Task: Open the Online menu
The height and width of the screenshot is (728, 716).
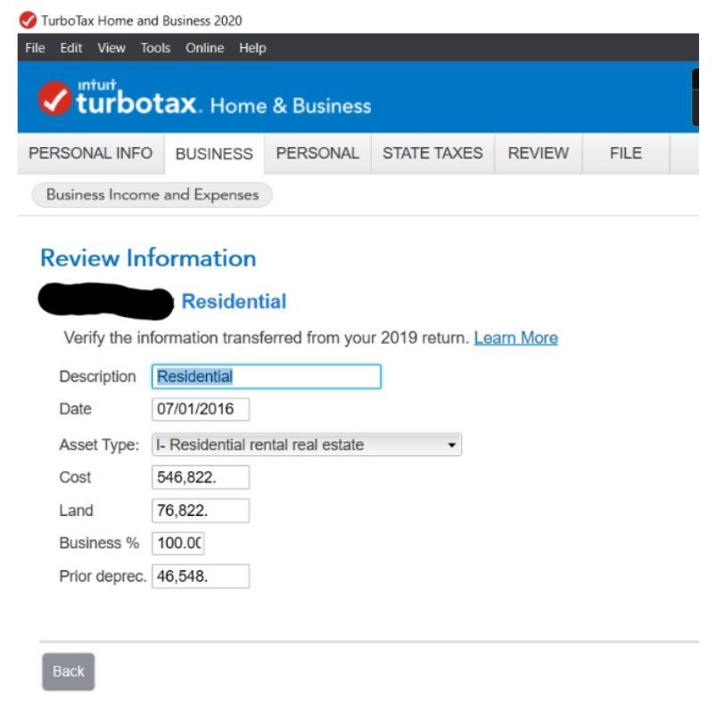Action: (x=205, y=48)
